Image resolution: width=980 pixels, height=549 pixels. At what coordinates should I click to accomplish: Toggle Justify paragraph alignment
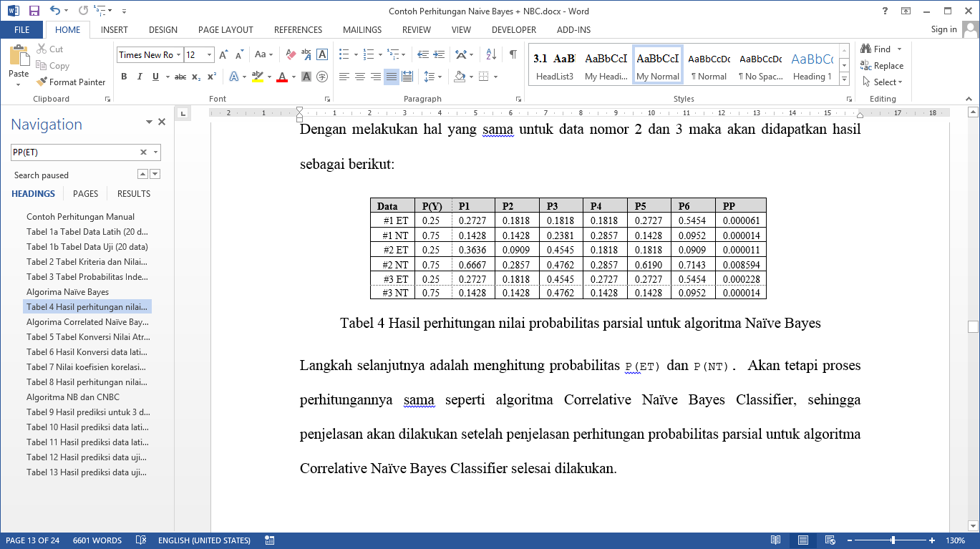point(391,77)
